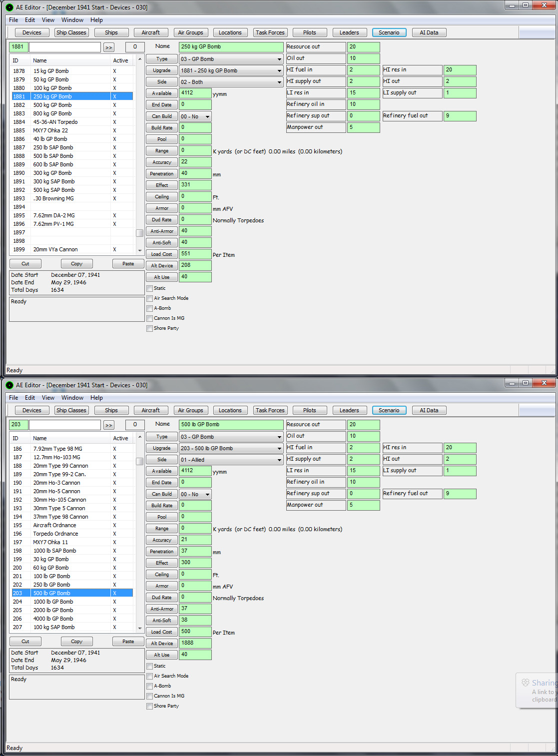This screenshot has height=756, width=558.
Task: Expand Upgrade dropdown 1881 - 250 kg GP Bomb
Action: tap(231, 70)
